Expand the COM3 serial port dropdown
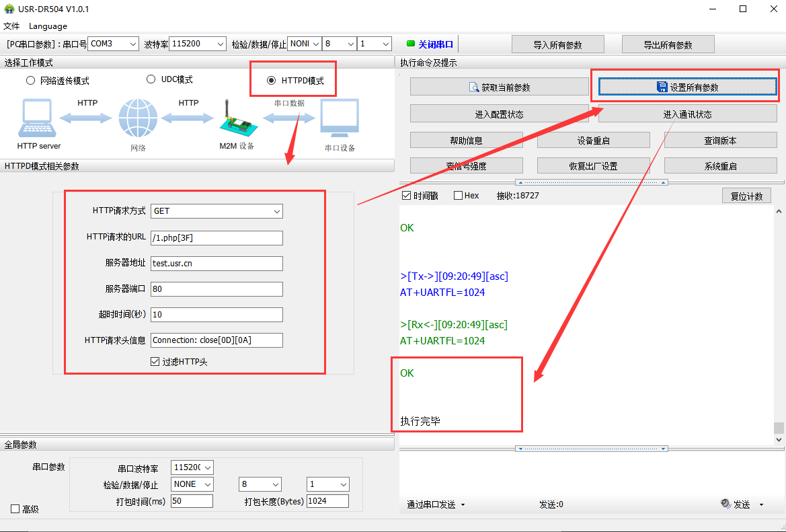786x532 pixels. pos(114,44)
